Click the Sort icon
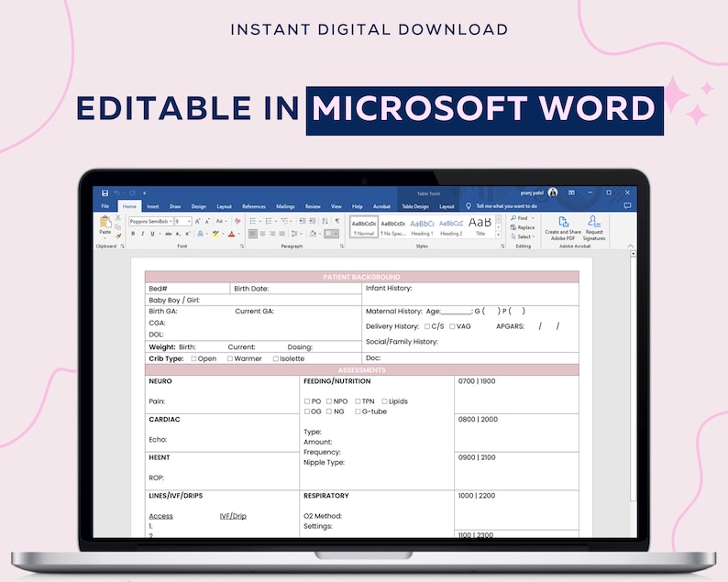728x582 pixels. point(325,221)
